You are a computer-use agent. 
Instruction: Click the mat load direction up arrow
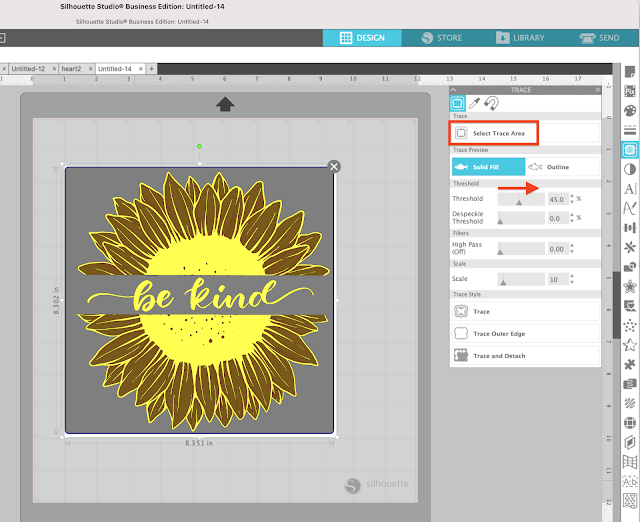[x=225, y=104]
